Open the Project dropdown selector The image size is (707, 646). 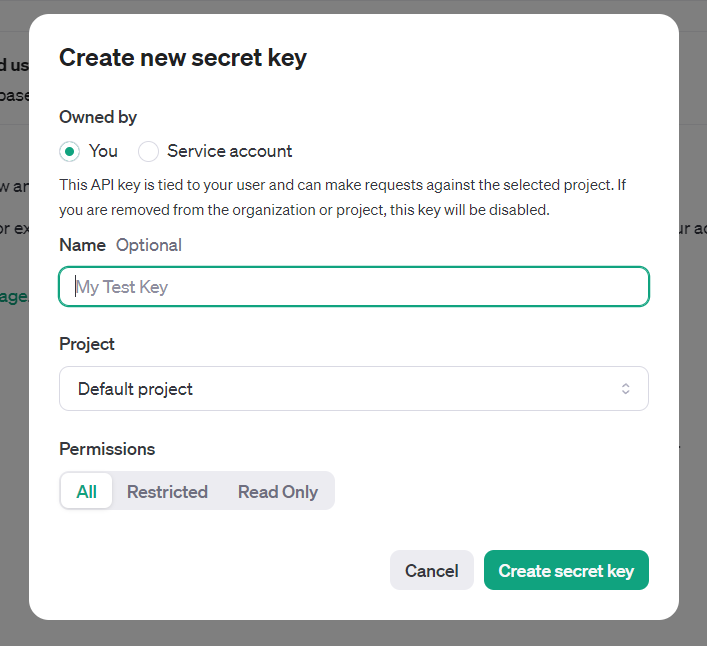click(x=354, y=389)
